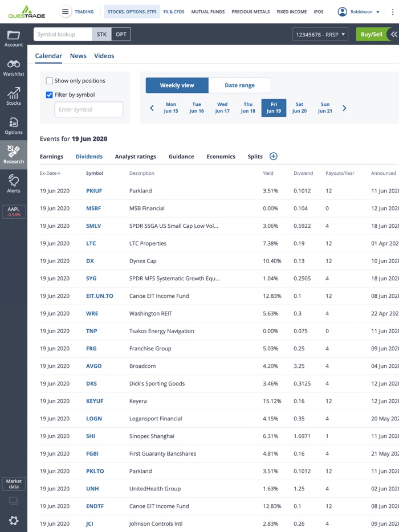Uncheck Filter by symbol checkbox
Screen dimensions: 399x532
coord(50,95)
